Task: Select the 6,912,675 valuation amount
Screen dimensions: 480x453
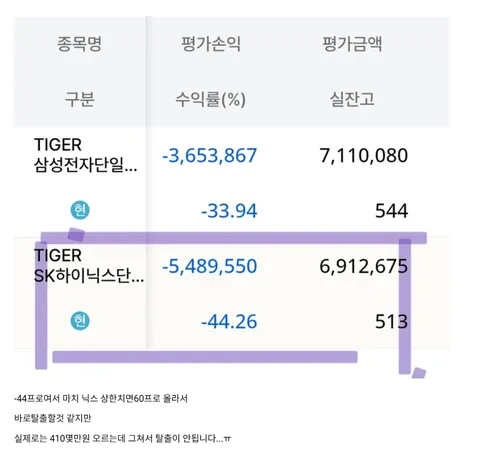Action: tap(364, 266)
